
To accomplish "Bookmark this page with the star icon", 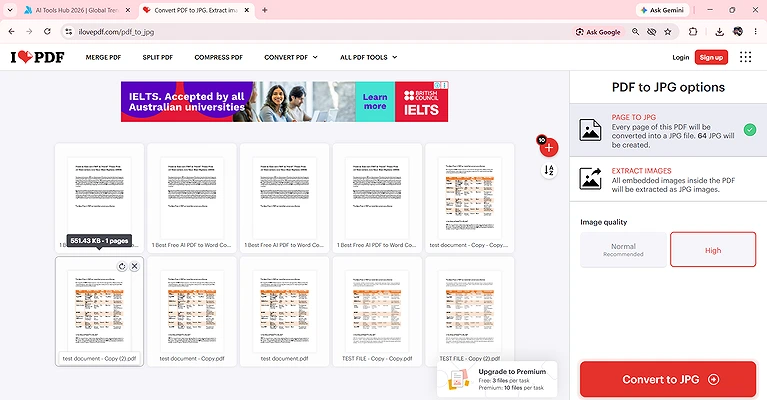I will [x=668, y=32].
